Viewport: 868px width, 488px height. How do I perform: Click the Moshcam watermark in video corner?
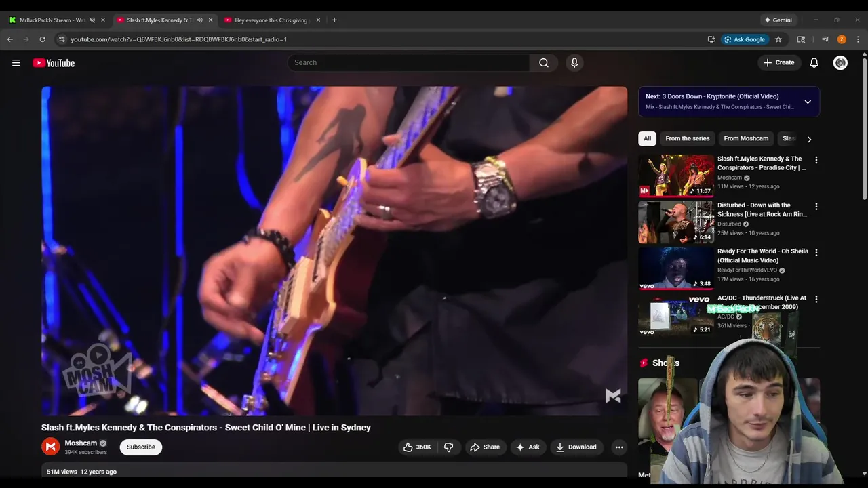(x=613, y=396)
